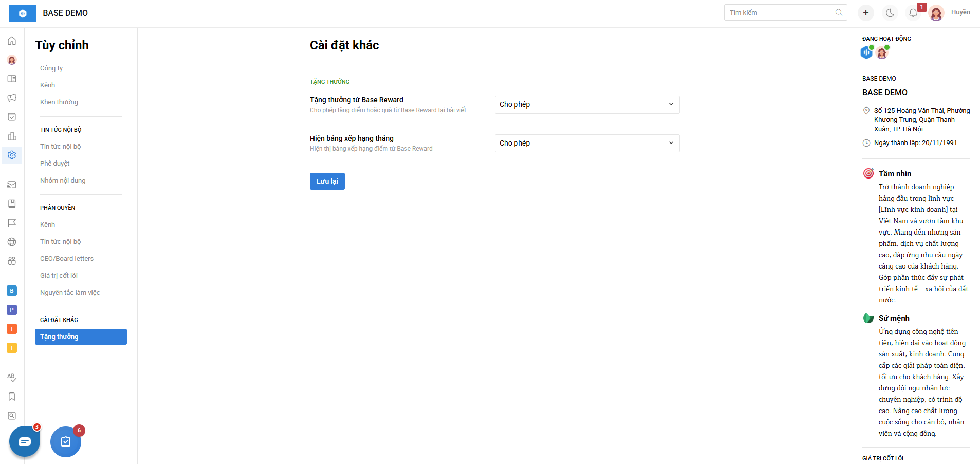This screenshot has width=980, height=464.
Task: Open the purple P app shortcut
Action: [x=12, y=310]
